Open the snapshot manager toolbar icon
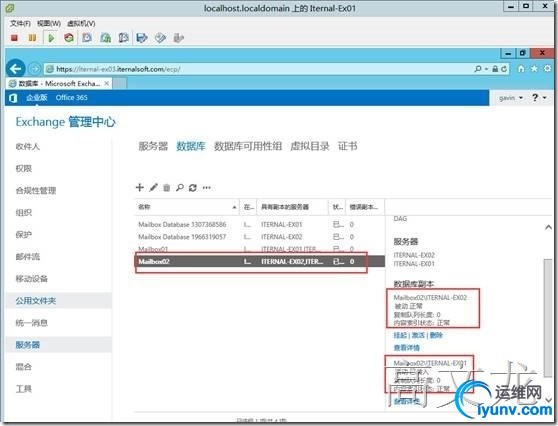Viewport: 558px width, 426px height. 123,38
